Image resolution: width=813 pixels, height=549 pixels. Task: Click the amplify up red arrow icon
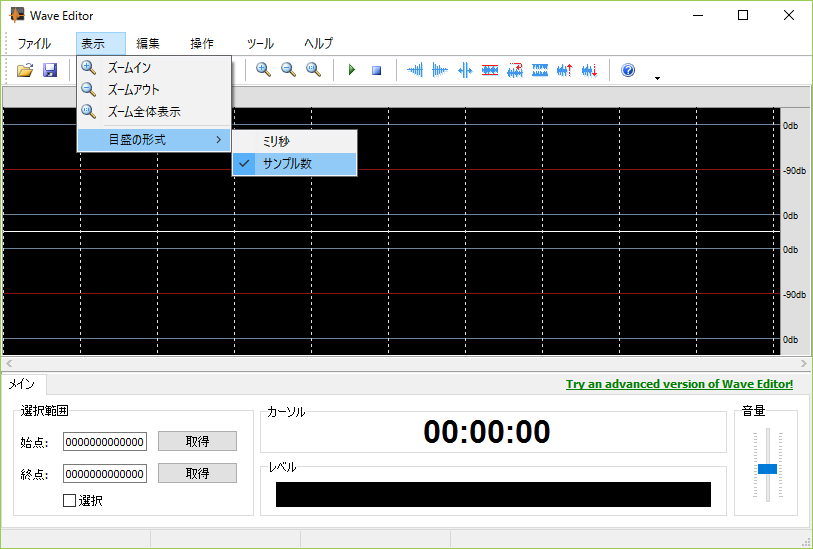[x=565, y=69]
